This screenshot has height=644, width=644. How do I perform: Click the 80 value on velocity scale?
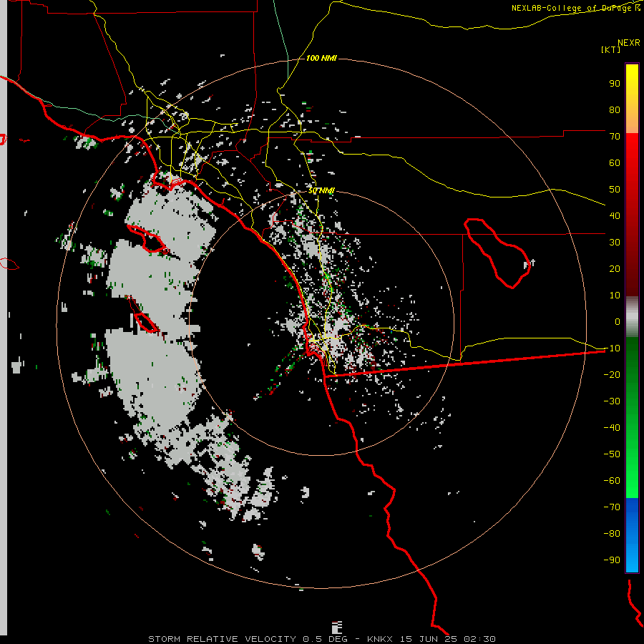click(615, 109)
